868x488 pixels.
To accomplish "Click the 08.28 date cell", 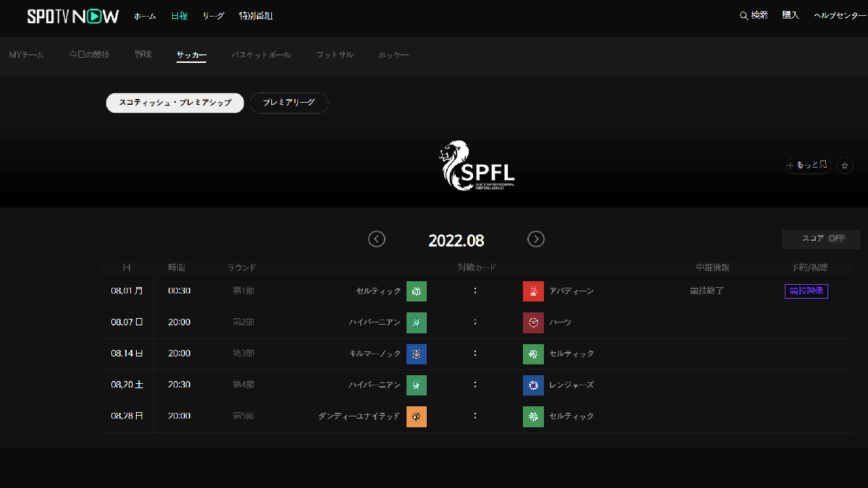I will tap(127, 416).
